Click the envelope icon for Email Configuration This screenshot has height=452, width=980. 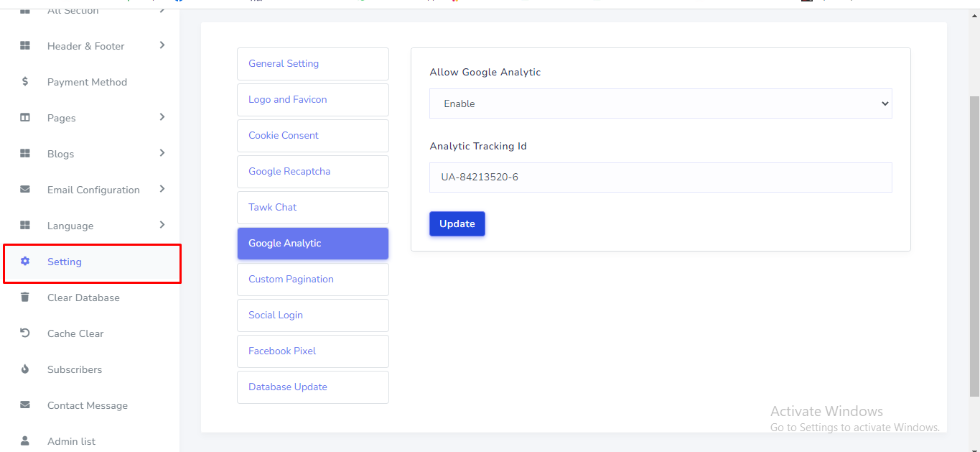tap(25, 190)
